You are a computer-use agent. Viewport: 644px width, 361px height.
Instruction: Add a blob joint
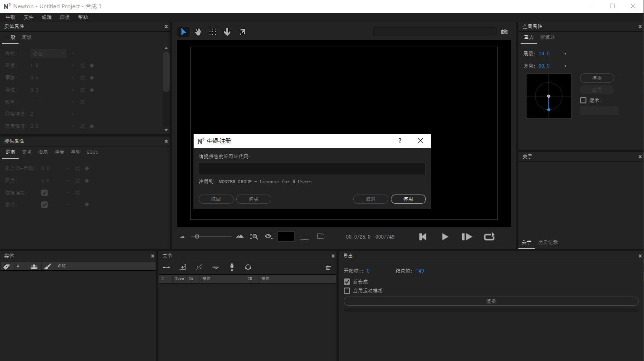248,268
